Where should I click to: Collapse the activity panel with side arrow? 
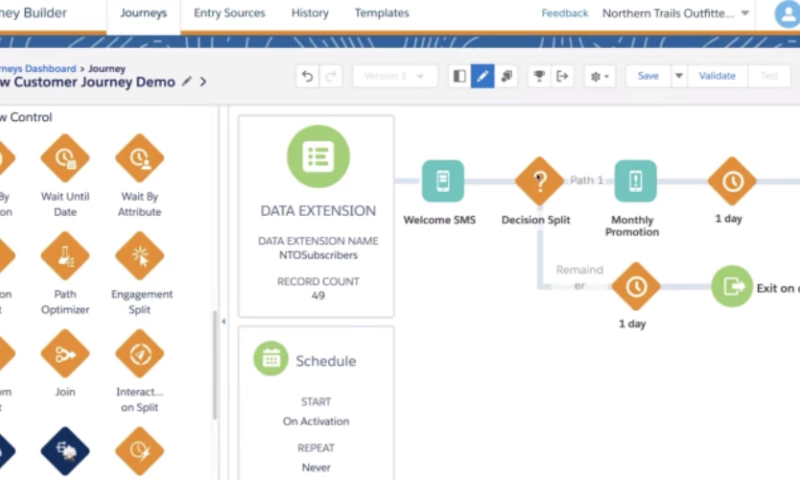pos(223,321)
